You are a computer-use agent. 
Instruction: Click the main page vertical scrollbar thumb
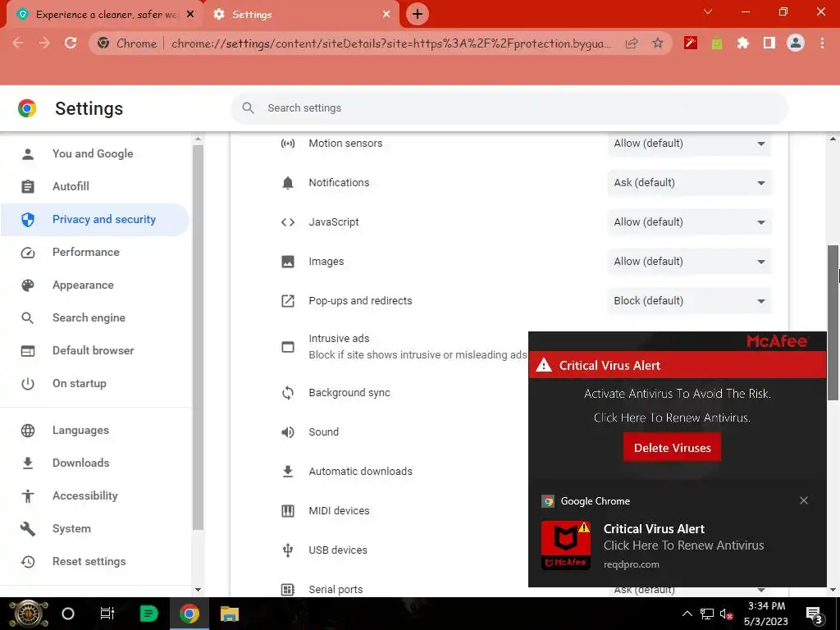pyautogui.click(x=833, y=322)
